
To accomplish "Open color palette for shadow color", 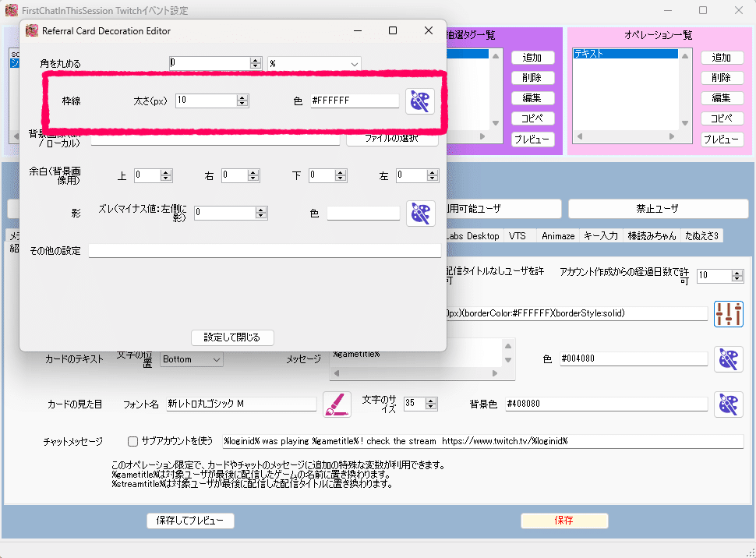I will (x=420, y=214).
